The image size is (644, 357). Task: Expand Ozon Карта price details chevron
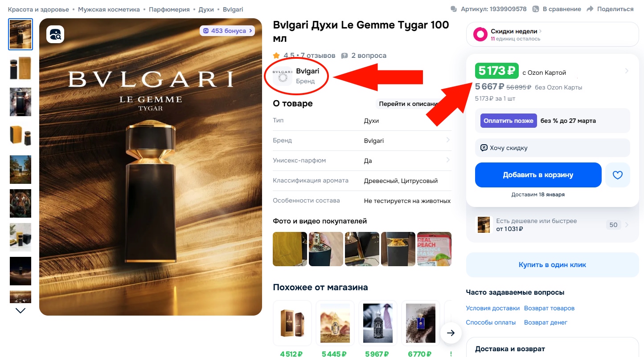(627, 71)
